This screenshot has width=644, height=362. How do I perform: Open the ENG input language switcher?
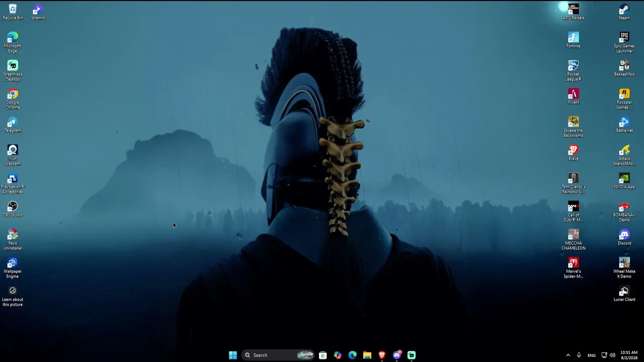592,355
